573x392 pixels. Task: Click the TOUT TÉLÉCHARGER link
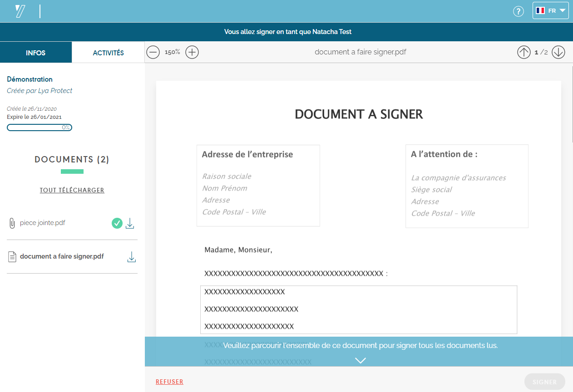tap(72, 190)
